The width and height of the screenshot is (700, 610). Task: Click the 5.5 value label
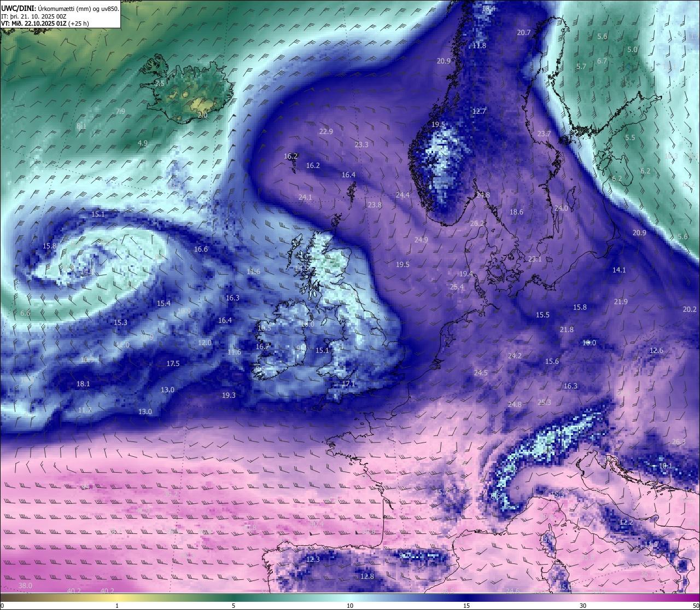click(630, 138)
